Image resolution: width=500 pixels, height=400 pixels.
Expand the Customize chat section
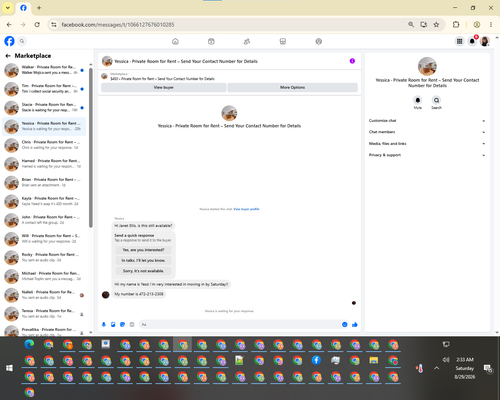427,121
